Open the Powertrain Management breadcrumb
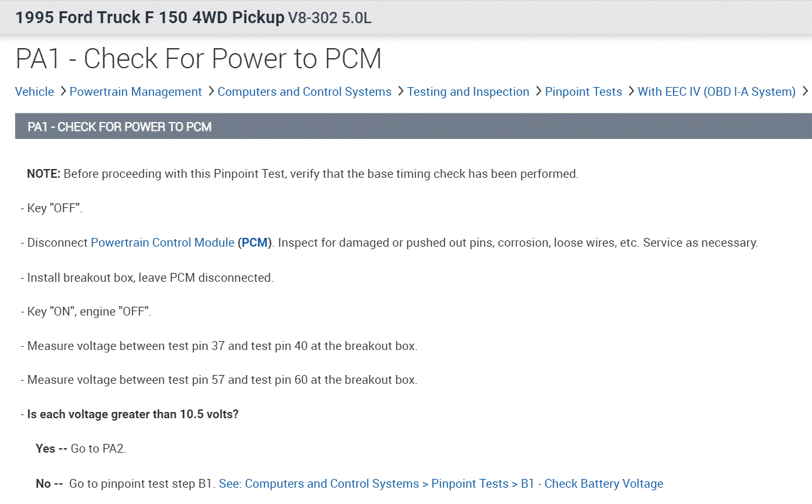This screenshot has width=812, height=504. tap(135, 92)
